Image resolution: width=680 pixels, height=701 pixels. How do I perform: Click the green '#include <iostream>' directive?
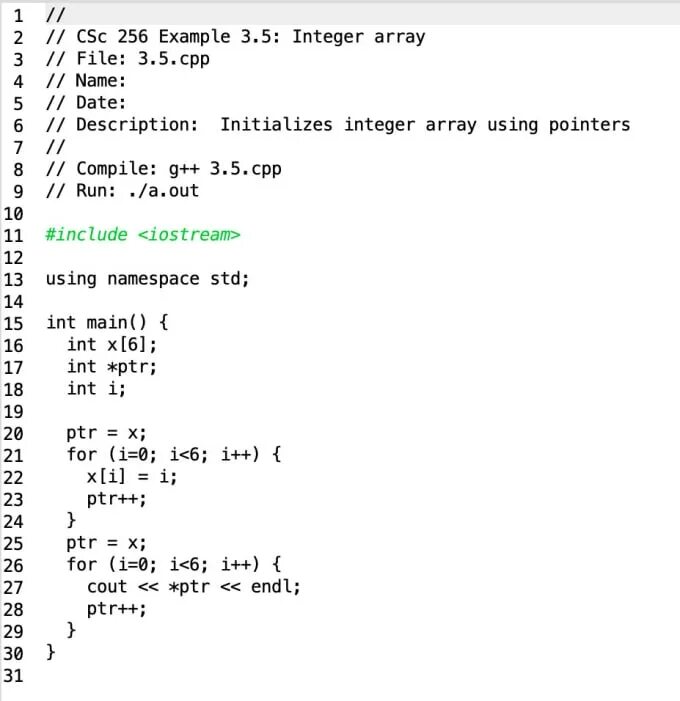pyautogui.click(x=143, y=235)
